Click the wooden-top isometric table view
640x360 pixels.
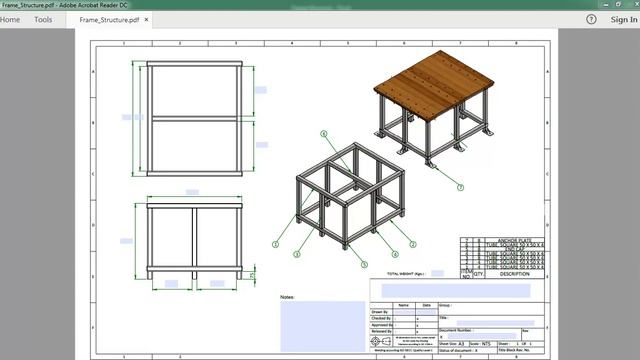tap(434, 108)
